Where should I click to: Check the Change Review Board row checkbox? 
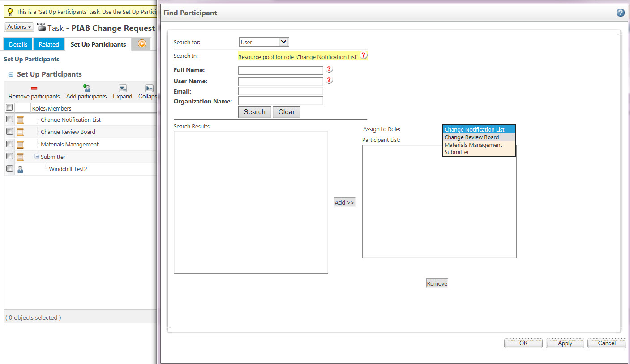9,131
